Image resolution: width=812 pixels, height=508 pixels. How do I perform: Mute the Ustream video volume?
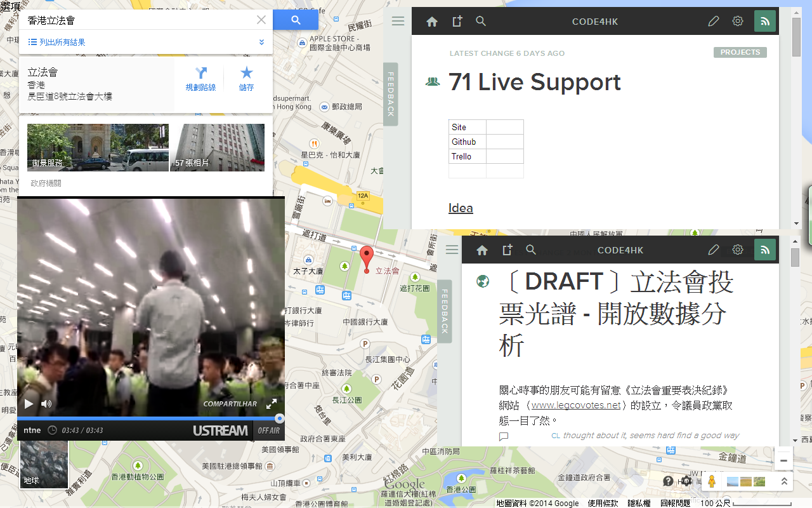pyautogui.click(x=46, y=404)
